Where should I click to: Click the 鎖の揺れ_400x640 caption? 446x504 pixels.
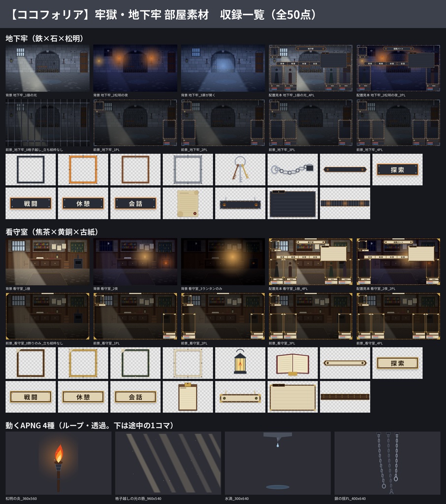pyautogui.click(x=350, y=499)
